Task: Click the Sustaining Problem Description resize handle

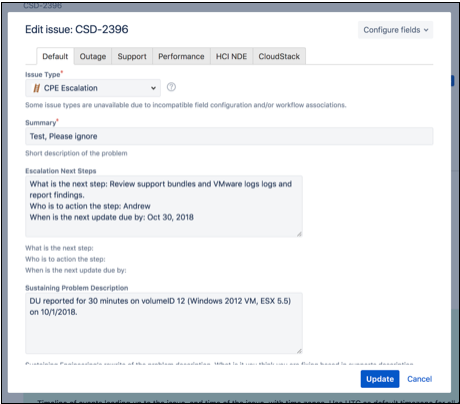Action: 299,351
